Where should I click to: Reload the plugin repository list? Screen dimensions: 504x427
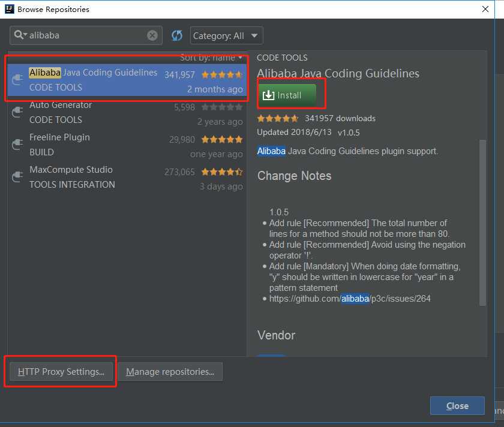(x=177, y=35)
